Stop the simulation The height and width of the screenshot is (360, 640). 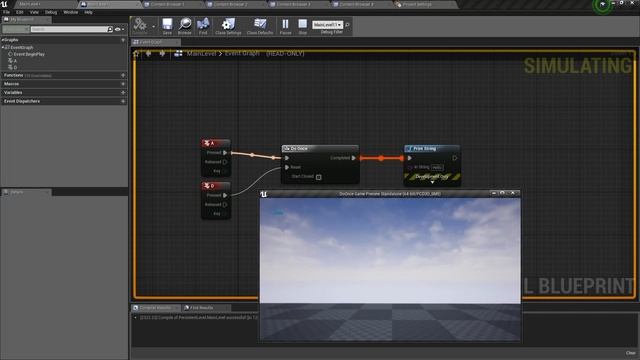point(302,26)
